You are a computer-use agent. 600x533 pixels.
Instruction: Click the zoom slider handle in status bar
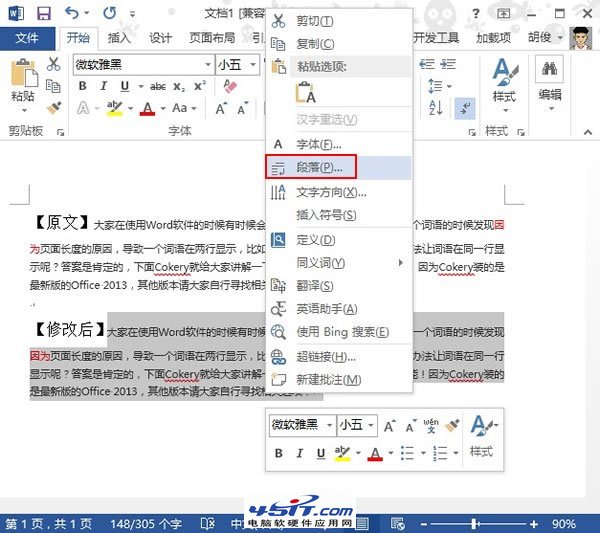(x=474, y=523)
